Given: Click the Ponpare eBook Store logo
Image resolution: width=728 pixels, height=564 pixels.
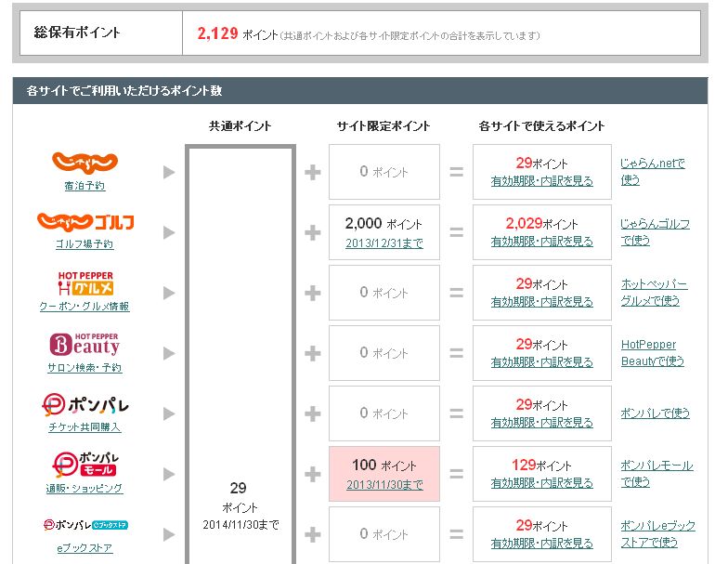Looking at the screenshot, I should (x=84, y=525).
